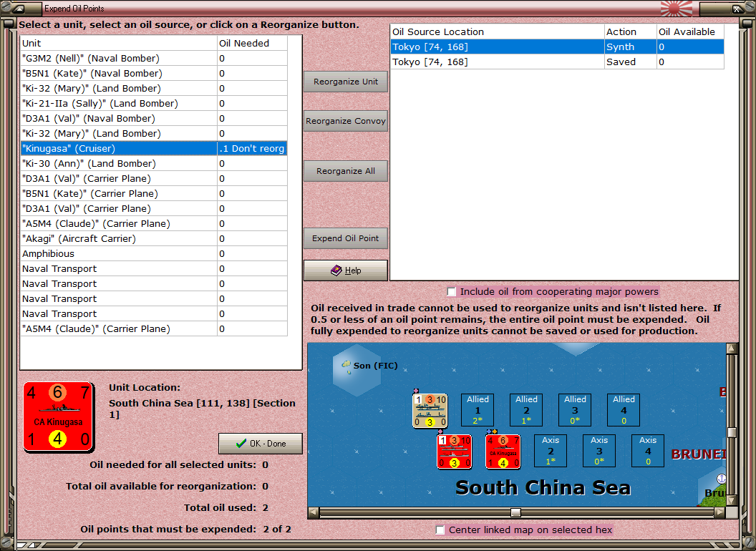Screen dimensions: 756x551
Task: Close the Expend Oil Points window
Action: pyautogui.click(x=737, y=8)
